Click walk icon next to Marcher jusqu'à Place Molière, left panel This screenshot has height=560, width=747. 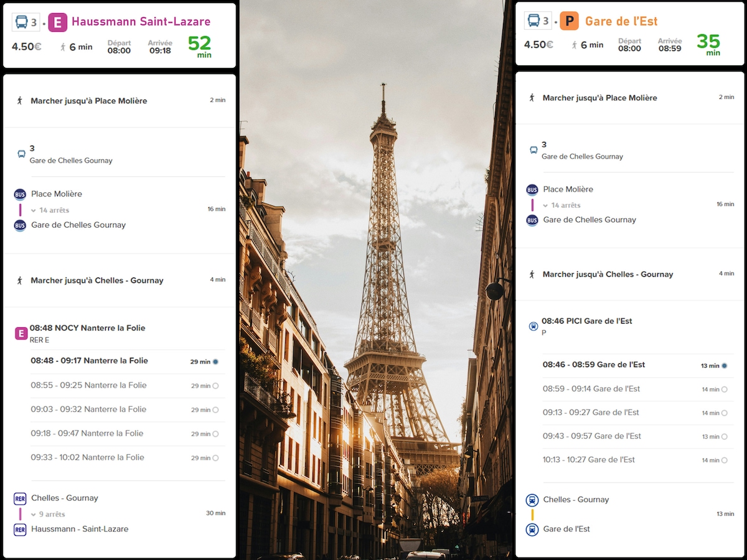[x=20, y=100]
